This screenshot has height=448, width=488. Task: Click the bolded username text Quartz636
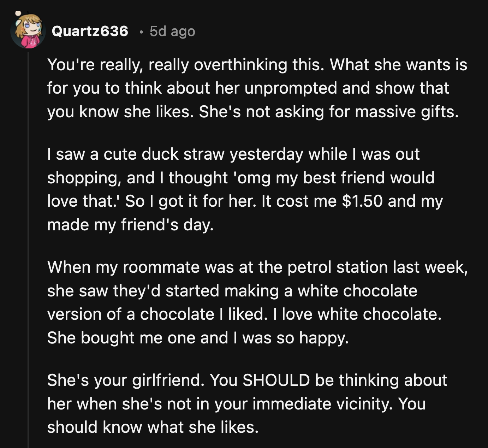point(90,32)
